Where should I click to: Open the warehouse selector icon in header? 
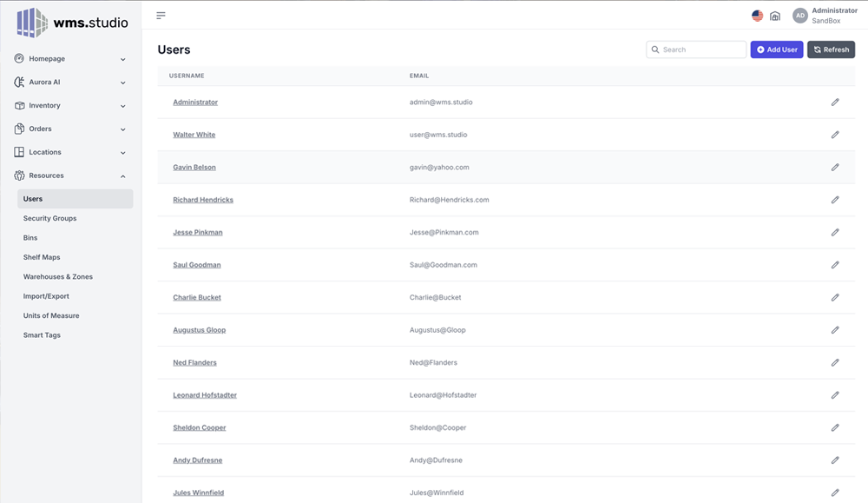(775, 16)
